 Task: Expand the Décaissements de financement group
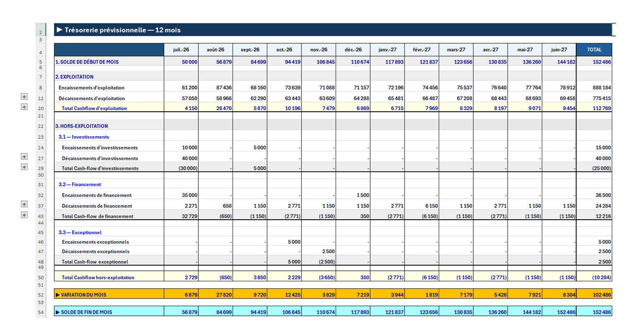tap(24, 204)
